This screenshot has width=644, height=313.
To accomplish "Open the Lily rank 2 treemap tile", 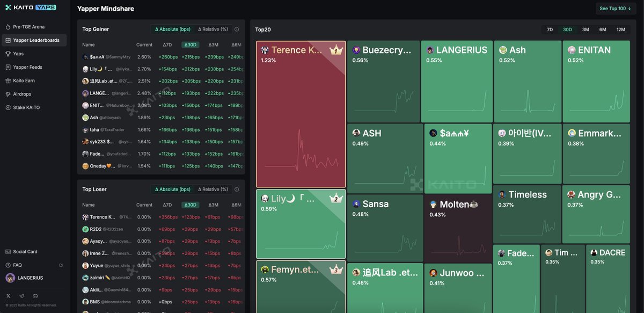I will click(301, 224).
